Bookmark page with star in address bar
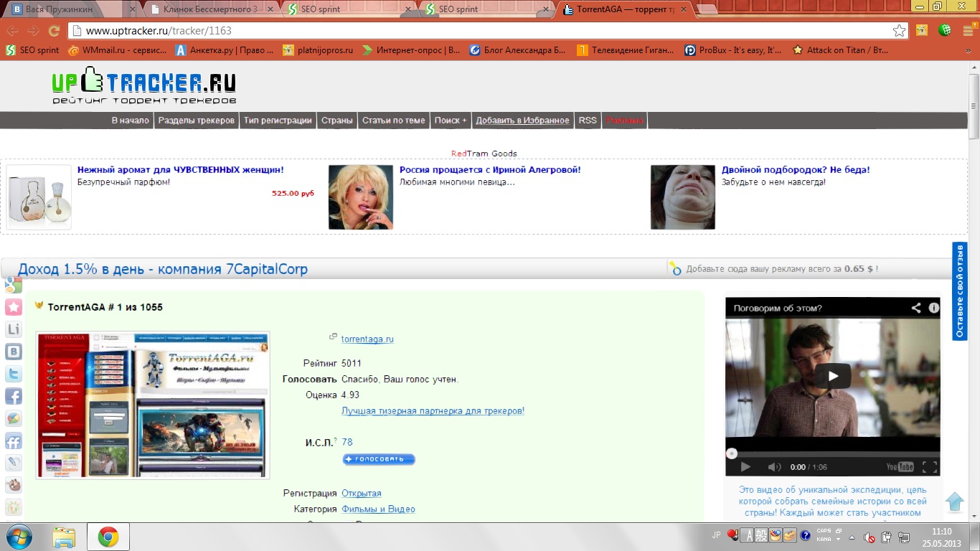The width and height of the screenshot is (980, 551). click(899, 31)
